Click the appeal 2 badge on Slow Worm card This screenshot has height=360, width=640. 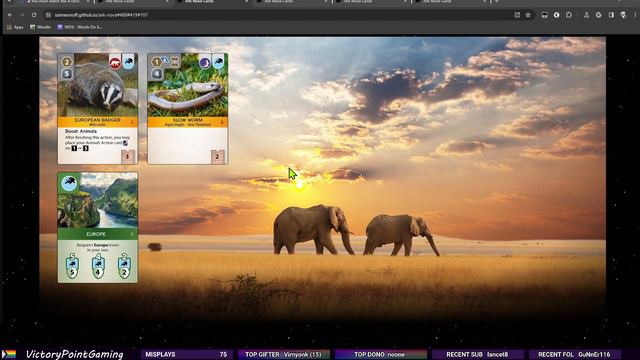[218, 156]
